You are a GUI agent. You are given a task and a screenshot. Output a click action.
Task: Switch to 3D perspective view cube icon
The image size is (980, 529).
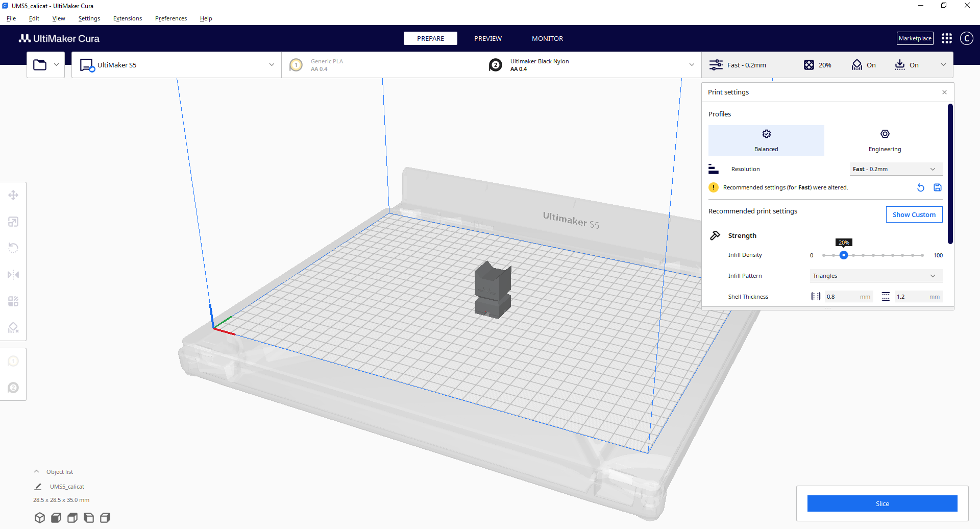point(40,518)
